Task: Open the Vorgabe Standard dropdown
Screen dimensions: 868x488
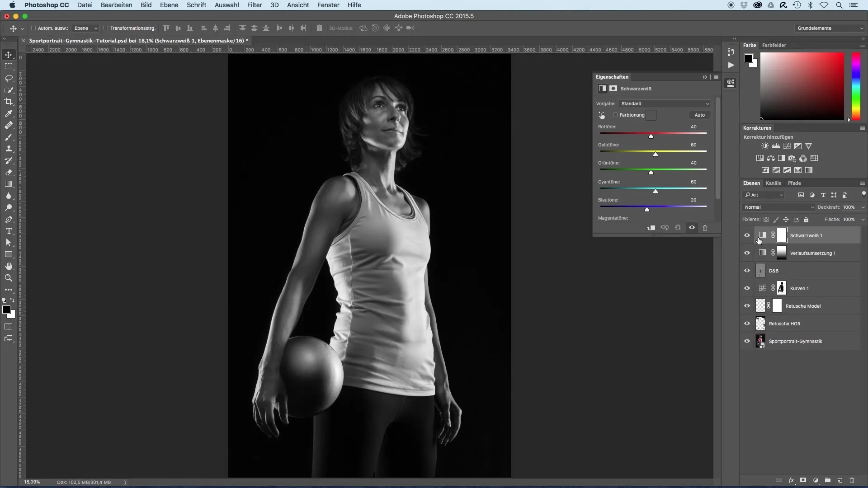Action: [x=665, y=103]
